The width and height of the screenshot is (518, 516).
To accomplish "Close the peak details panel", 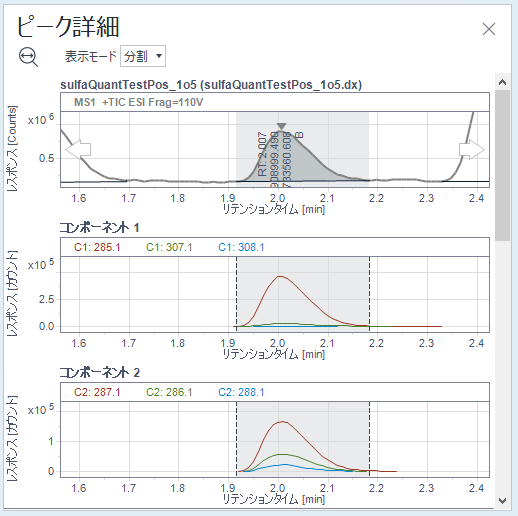I will pos(489,29).
